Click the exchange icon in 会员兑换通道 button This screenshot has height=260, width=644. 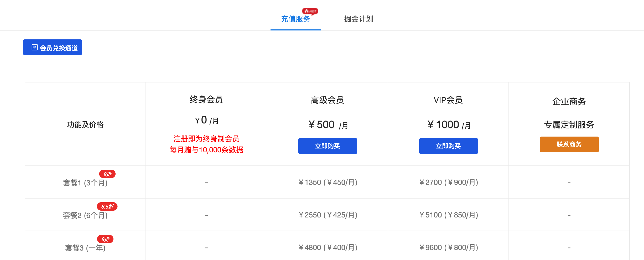coord(35,47)
